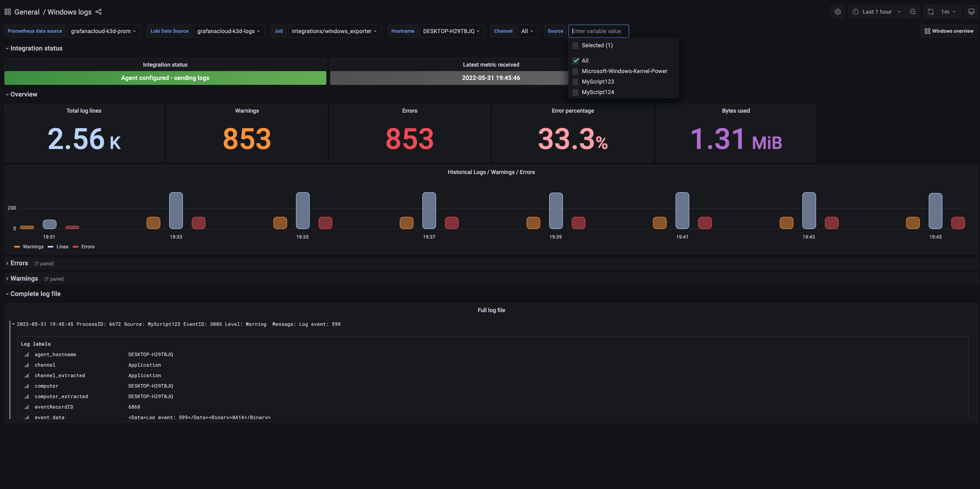The width and height of the screenshot is (980, 489).
Task: Refresh the dashboard manually
Action: (930, 12)
